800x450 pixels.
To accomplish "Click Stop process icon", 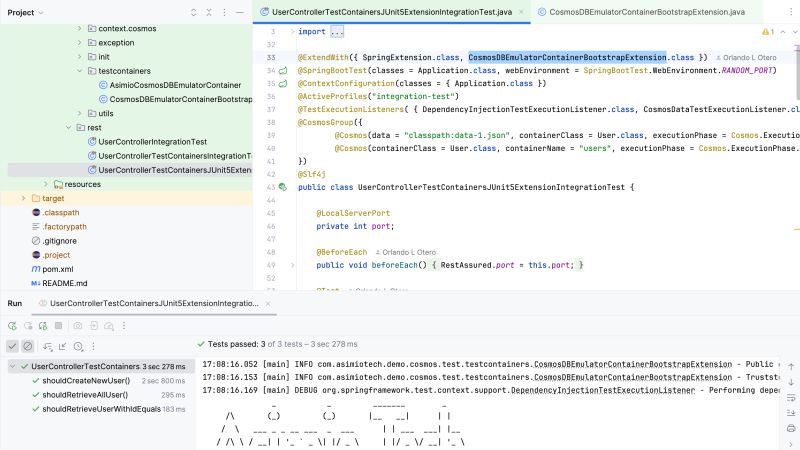I will [x=59, y=326].
